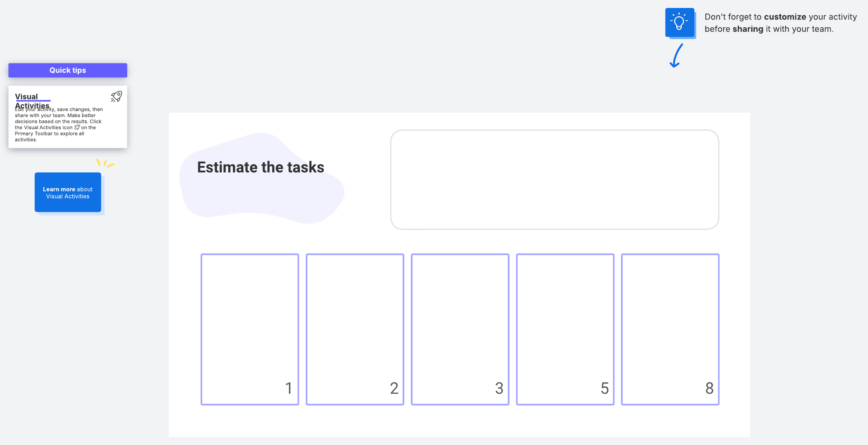This screenshot has height=445, width=868.
Task: Click the blue lightbulb tip icon
Action: pos(679,22)
